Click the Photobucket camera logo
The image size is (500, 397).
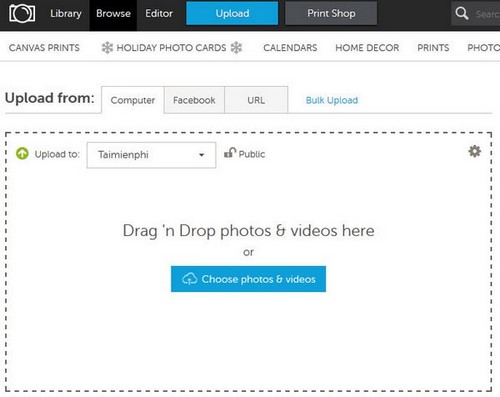coord(22,13)
